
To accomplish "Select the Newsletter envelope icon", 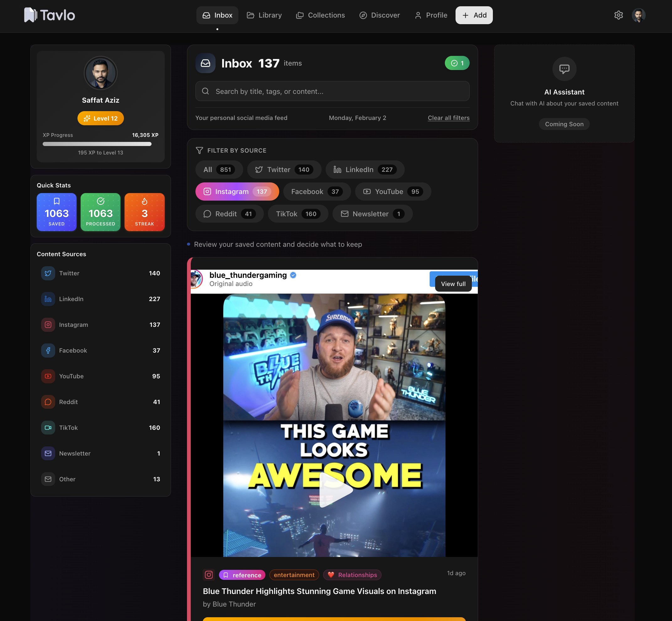I will click(48, 453).
